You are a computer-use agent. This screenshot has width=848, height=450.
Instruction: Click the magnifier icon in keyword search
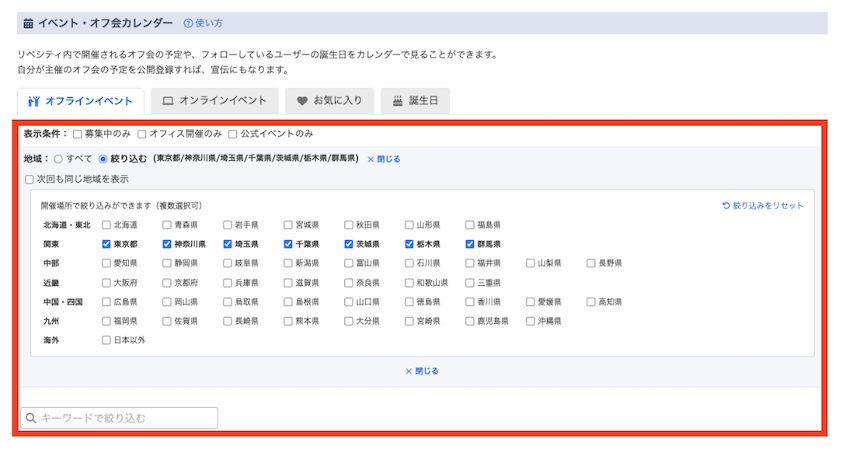[31, 418]
